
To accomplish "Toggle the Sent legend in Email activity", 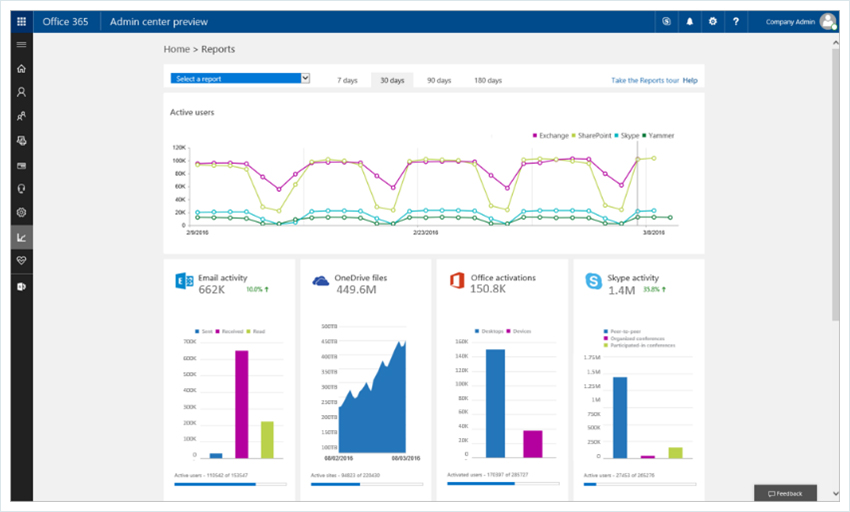I will 204,331.
